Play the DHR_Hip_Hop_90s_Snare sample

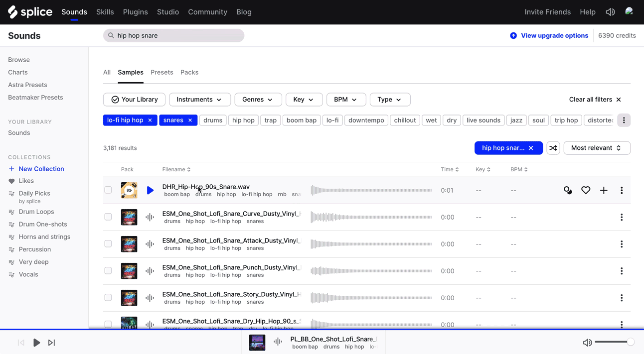151,190
